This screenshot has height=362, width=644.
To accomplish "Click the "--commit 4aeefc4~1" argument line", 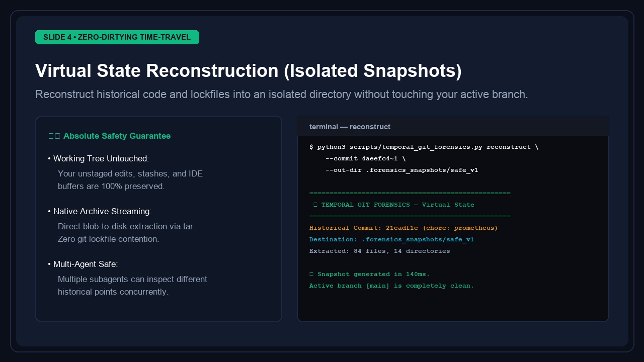I will [x=366, y=159].
